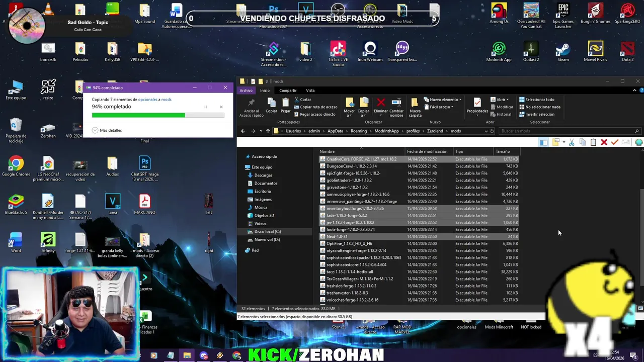Viewport: 644px width, 362px height.
Task: Refresh the mods folder view
Action: pos(492,131)
